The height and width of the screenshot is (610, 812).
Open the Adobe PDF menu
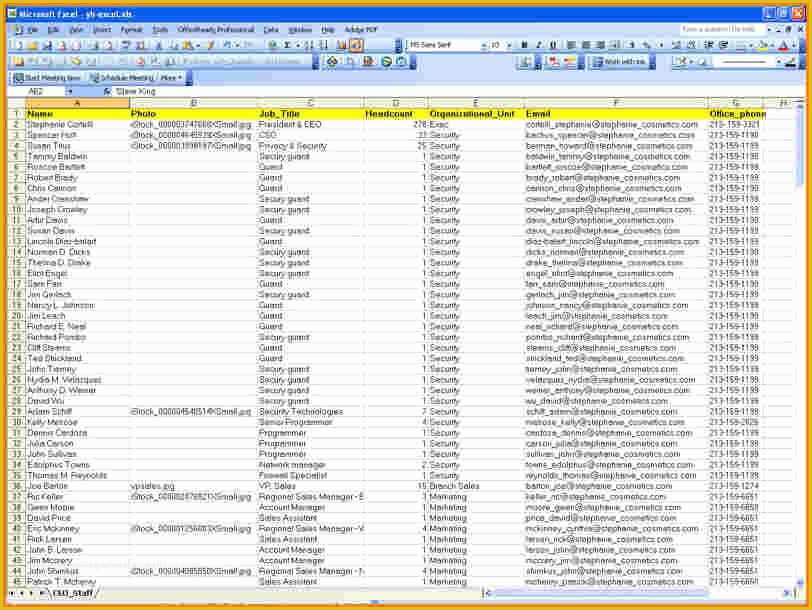tap(361, 30)
